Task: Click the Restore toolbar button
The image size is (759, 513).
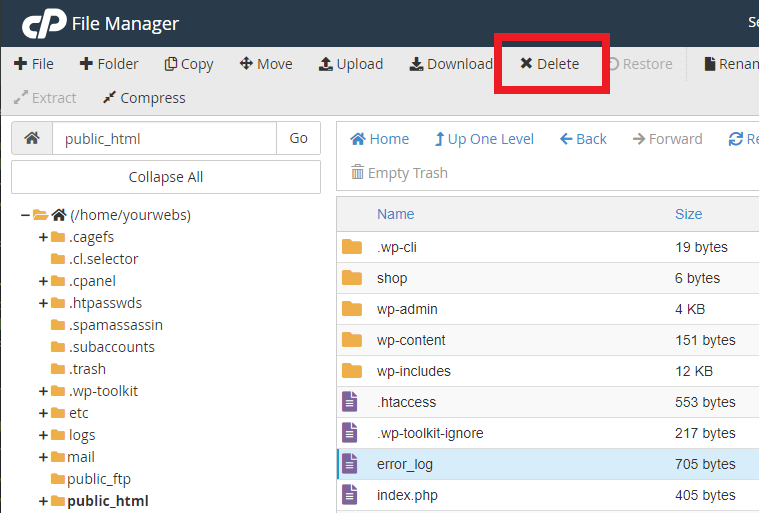Action: pyautogui.click(x=640, y=64)
